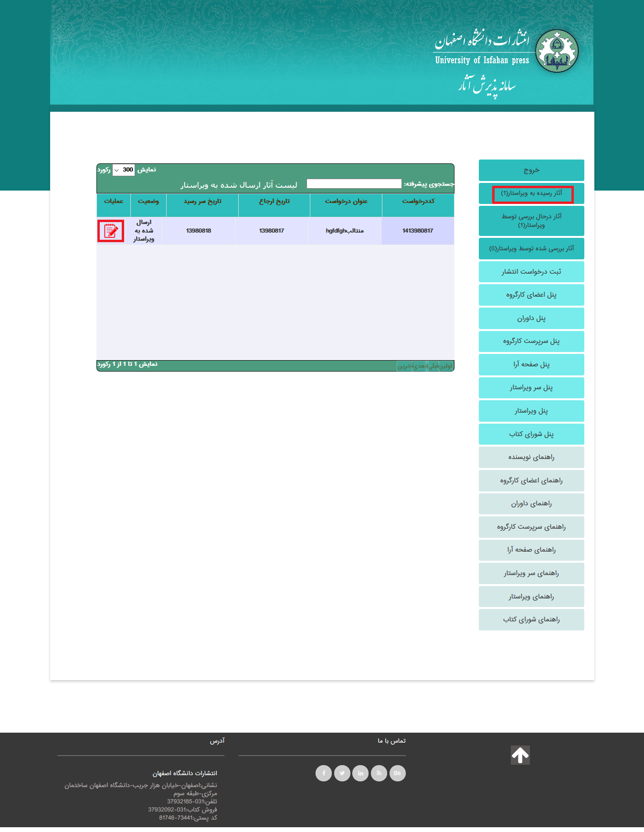Open the LinkedIn icon in the footer

pos(360,773)
